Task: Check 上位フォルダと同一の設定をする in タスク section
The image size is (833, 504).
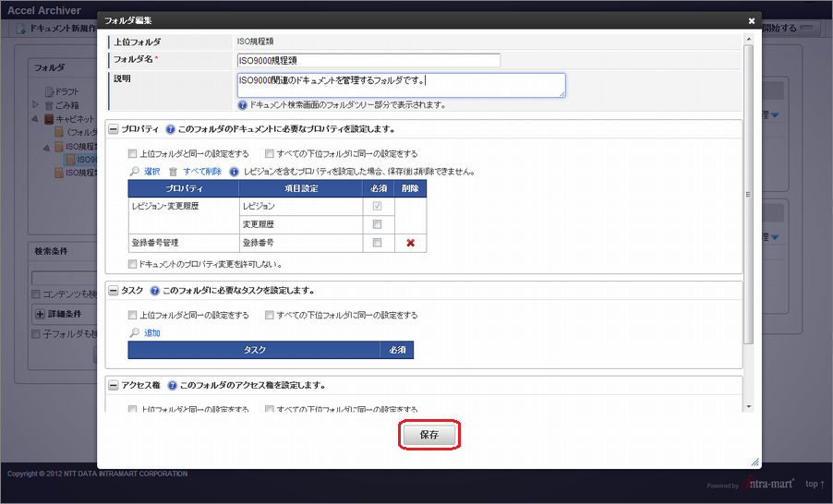Action: point(132,316)
